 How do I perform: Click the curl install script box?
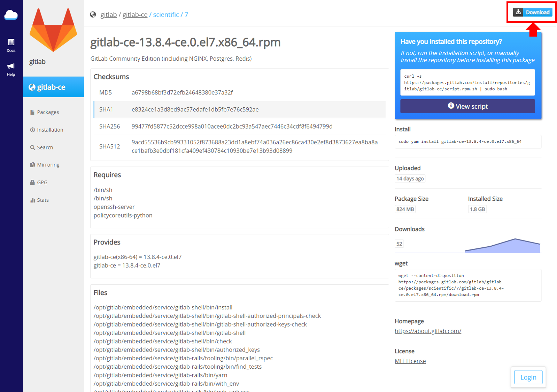click(467, 83)
